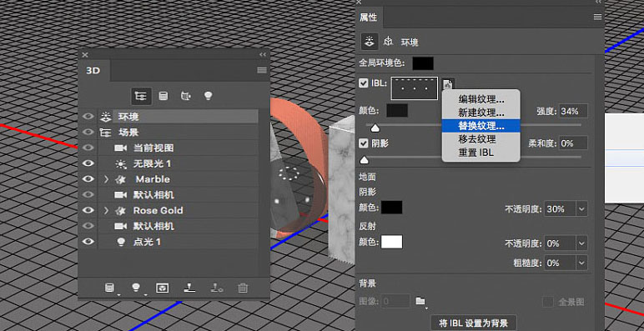This screenshot has height=331, width=644.
Task: Click the background image folder icon
Action: click(x=420, y=302)
